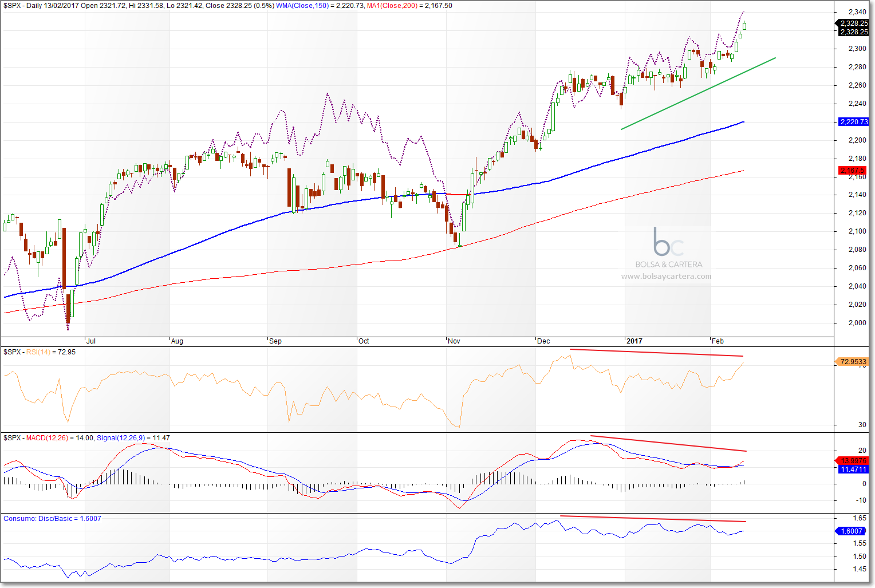This screenshot has width=875, height=588.
Task: Click the Jul month label on the time axis
Action: 91,341
